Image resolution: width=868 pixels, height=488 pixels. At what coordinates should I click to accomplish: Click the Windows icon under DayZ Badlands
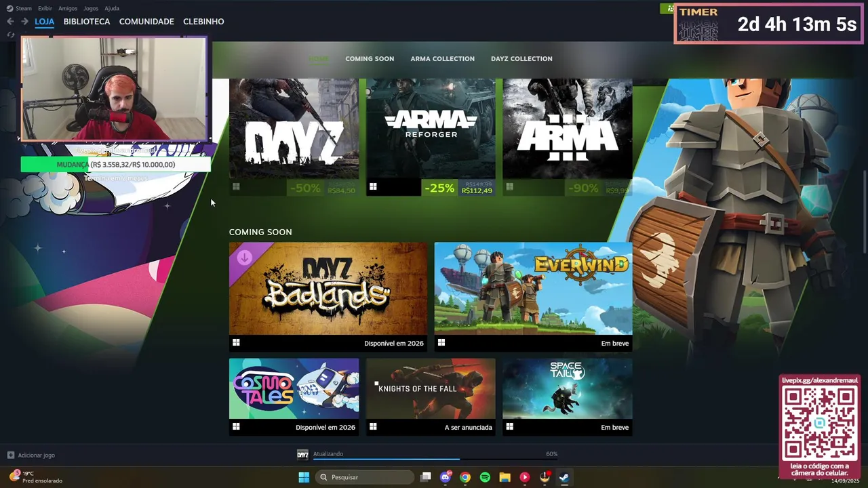tap(236, 343)
